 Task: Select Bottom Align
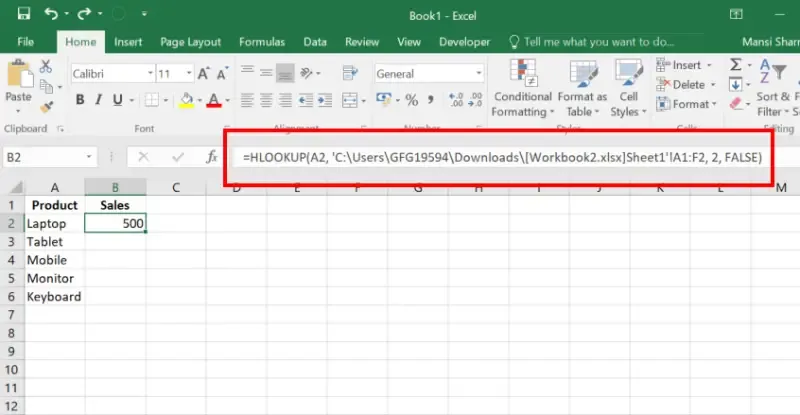point(285,73)
